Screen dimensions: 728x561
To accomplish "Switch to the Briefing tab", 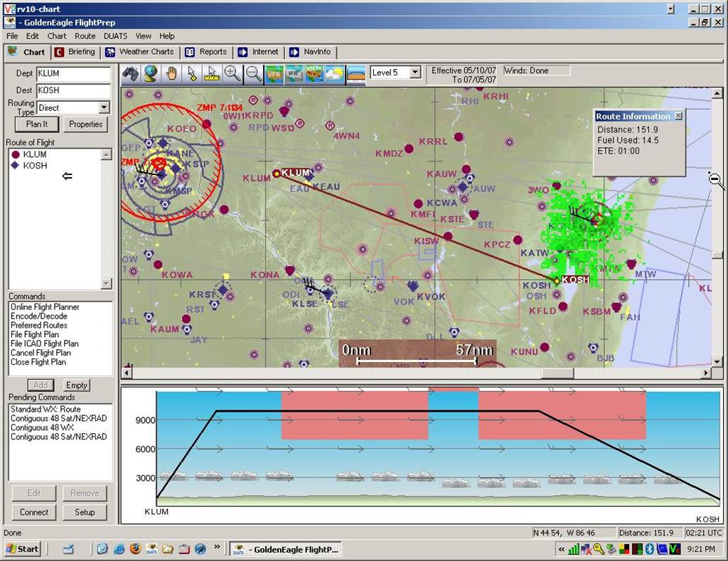I will click(x=75, y=52).
